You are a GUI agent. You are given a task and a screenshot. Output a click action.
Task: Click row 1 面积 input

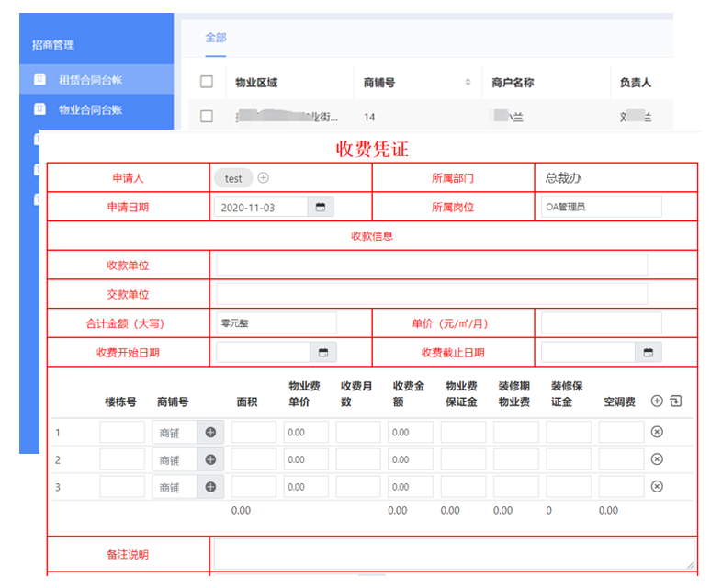[x=254, y=432]
